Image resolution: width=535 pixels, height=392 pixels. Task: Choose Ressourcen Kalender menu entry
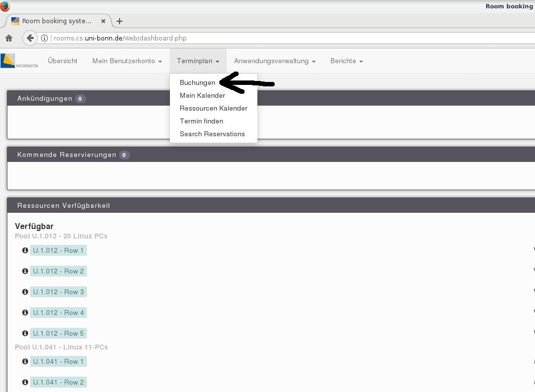click(x=213, y=108)
